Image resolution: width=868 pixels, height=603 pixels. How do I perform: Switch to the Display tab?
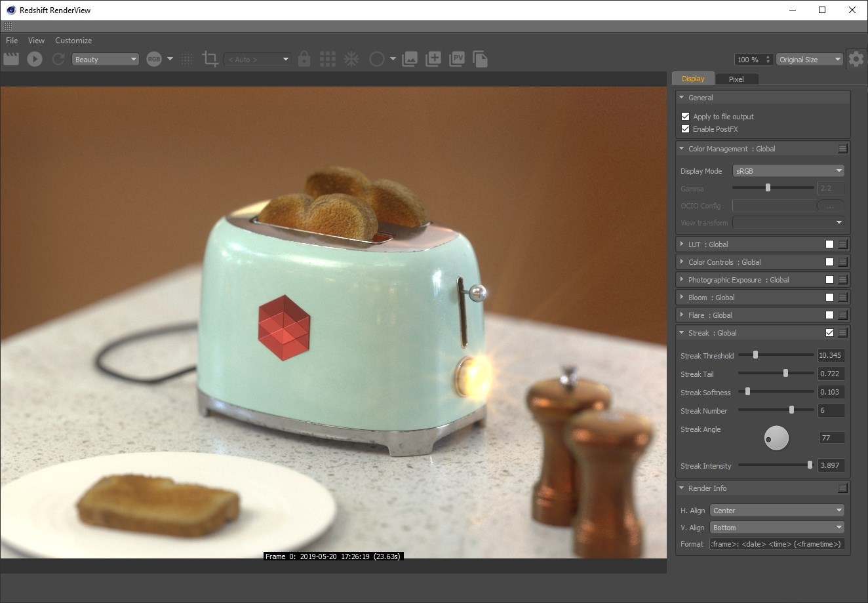point(692,79)
